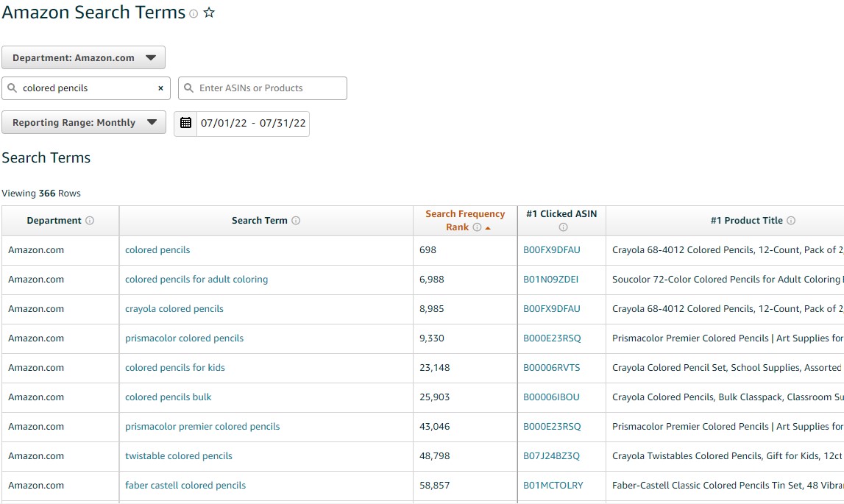Image resolution: width=844 pixels, height=504 pixels.
Task: Click rank value 6,988
Action: (x=432, y=280)
